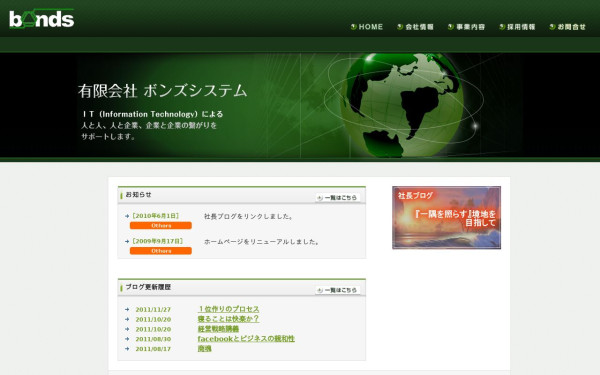Select the date 2011/11/27

(153, 309)
